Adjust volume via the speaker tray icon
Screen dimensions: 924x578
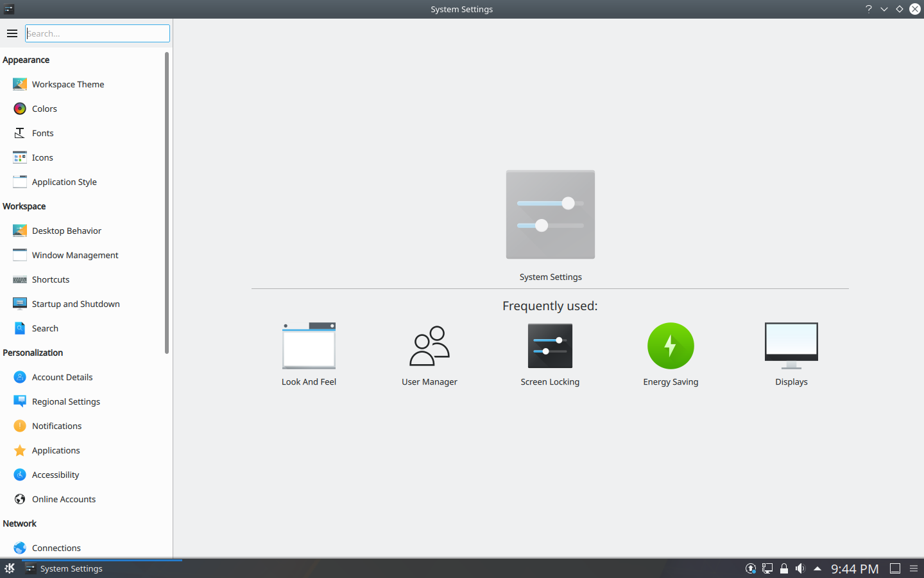tap(800, 568)
